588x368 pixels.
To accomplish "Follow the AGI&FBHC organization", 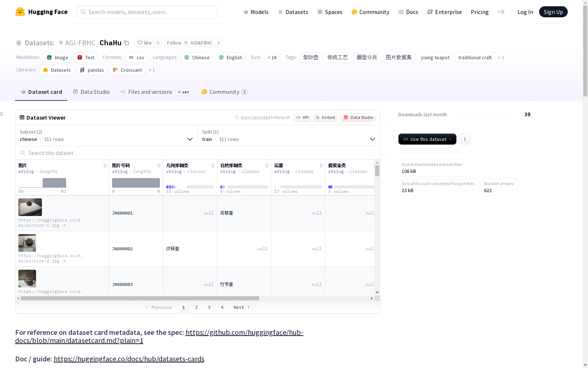I will (190, 43).
